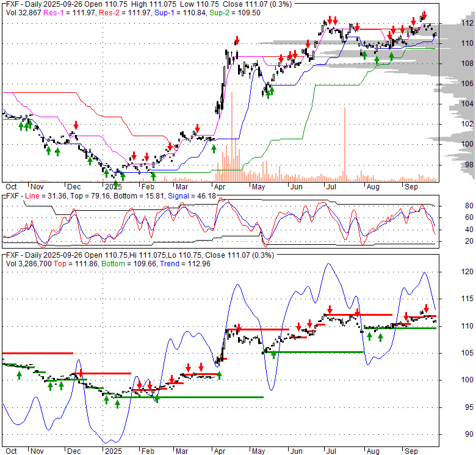The height and width of the screenshot is (455, 476).
Task: Click Apr on the top chart time axis
Action: point(220,187)
